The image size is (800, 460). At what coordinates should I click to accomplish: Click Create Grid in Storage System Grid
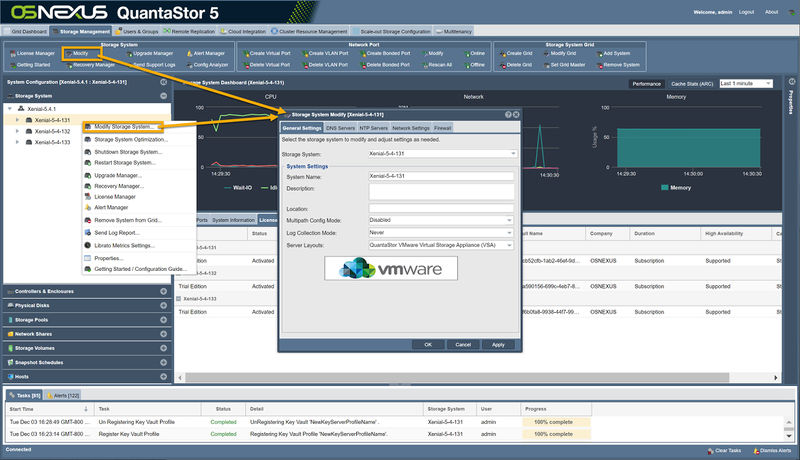pyautogui.click(x=516, y=54)
